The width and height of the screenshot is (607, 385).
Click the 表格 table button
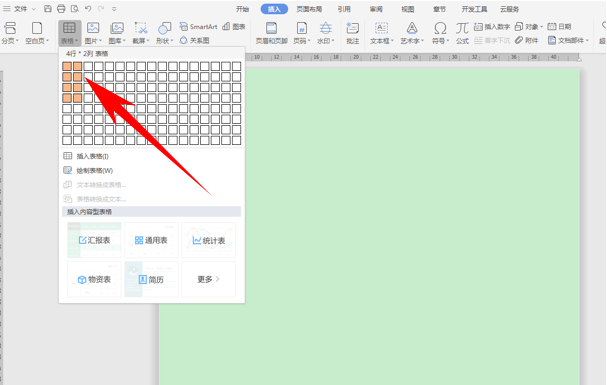70,33
